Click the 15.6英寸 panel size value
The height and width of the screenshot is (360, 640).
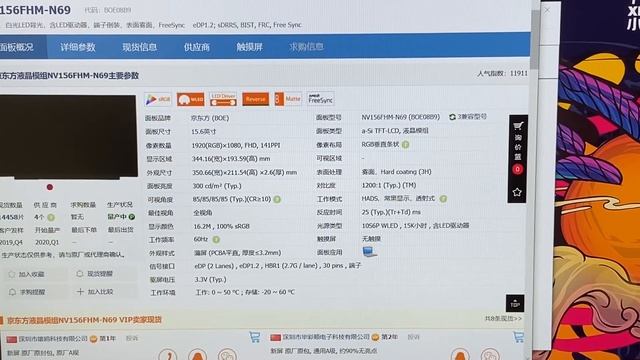coord(204,132)
